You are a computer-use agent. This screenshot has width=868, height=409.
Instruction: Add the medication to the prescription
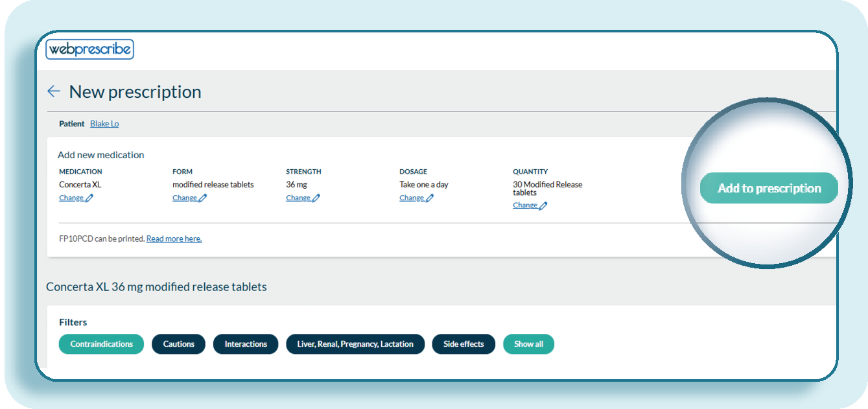769,189
